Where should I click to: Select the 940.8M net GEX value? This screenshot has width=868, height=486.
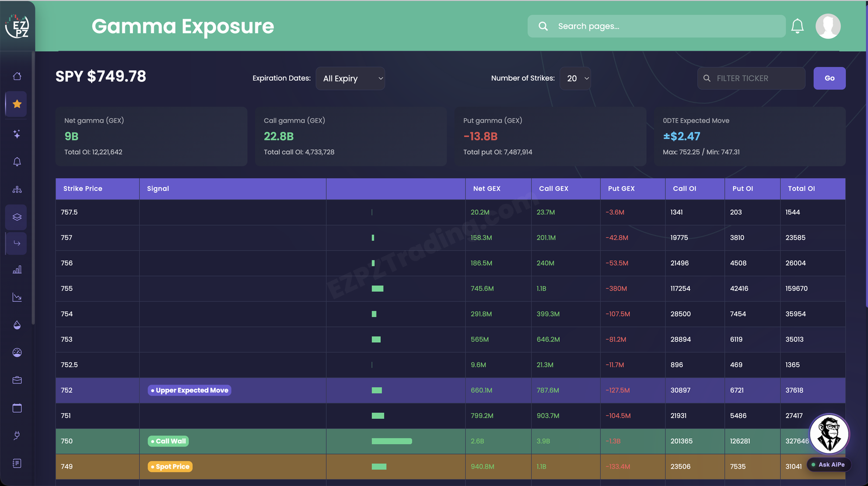coord(482,466)
